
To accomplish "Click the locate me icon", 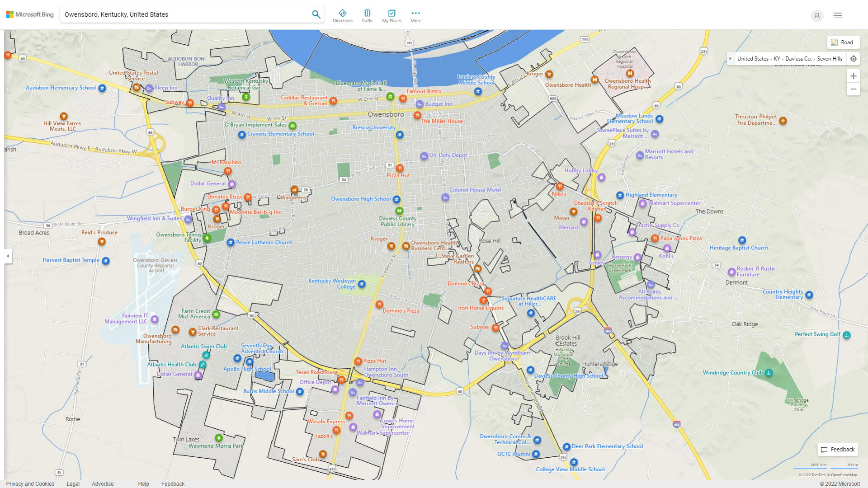I will pyautogui.click(x=853, y=59).
